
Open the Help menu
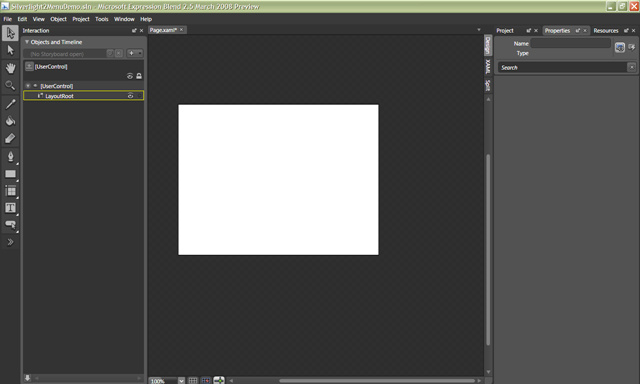[x=146, y=19]
